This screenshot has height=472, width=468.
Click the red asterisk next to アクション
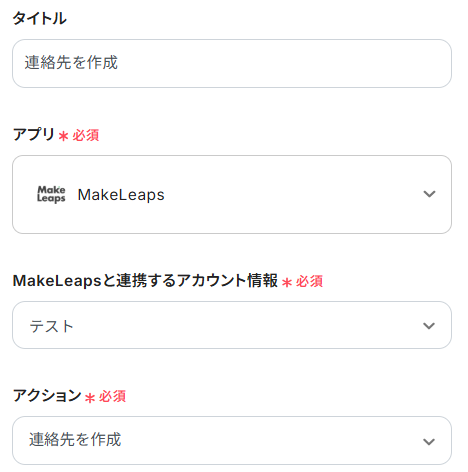coord(90,398)
